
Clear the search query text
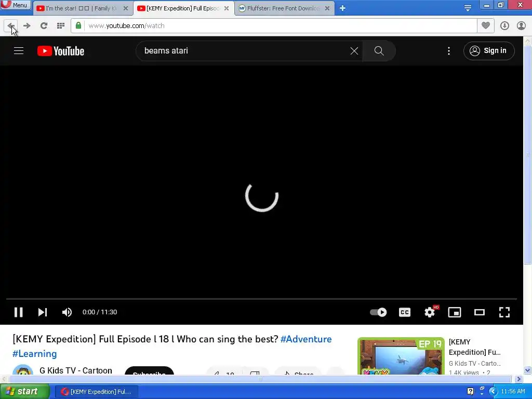[354, 51]
